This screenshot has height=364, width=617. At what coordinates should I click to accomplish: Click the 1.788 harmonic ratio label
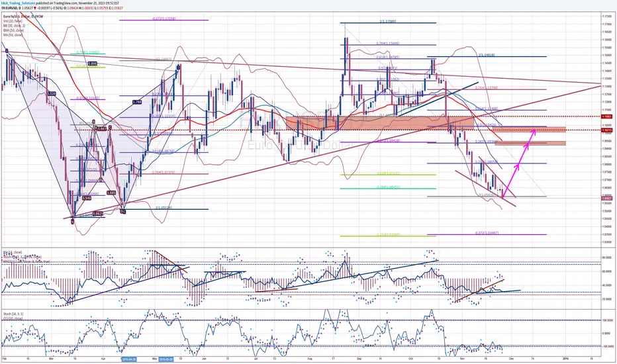(x=137, y=102)
